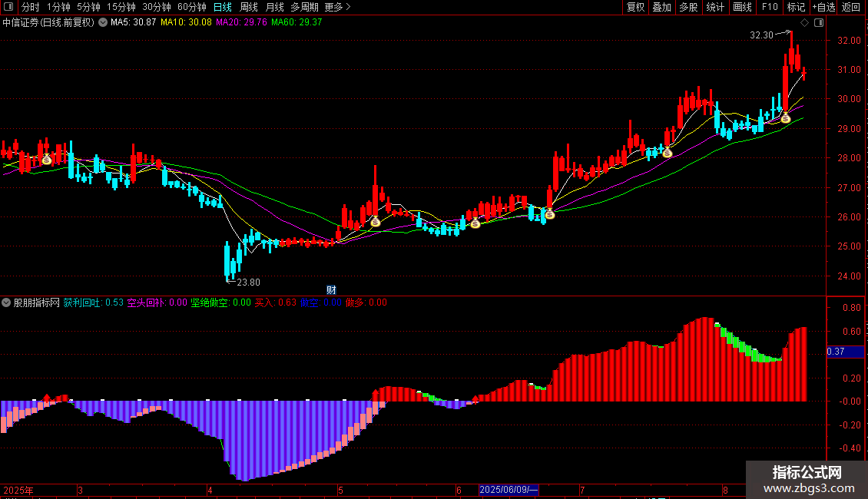
Task: Click the 买入: 0.63 value
Action: [x=276, y=302]
